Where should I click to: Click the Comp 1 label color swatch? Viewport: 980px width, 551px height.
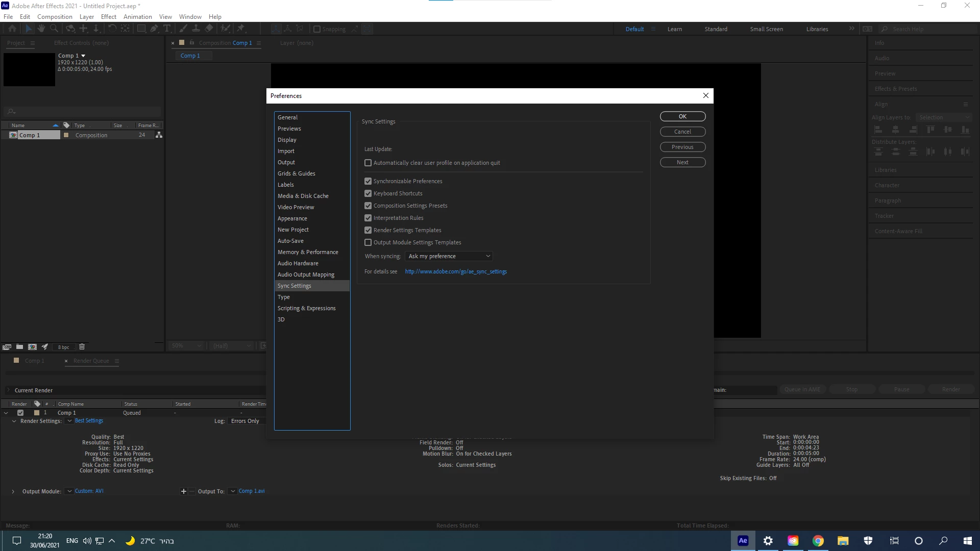coord(66,135)
